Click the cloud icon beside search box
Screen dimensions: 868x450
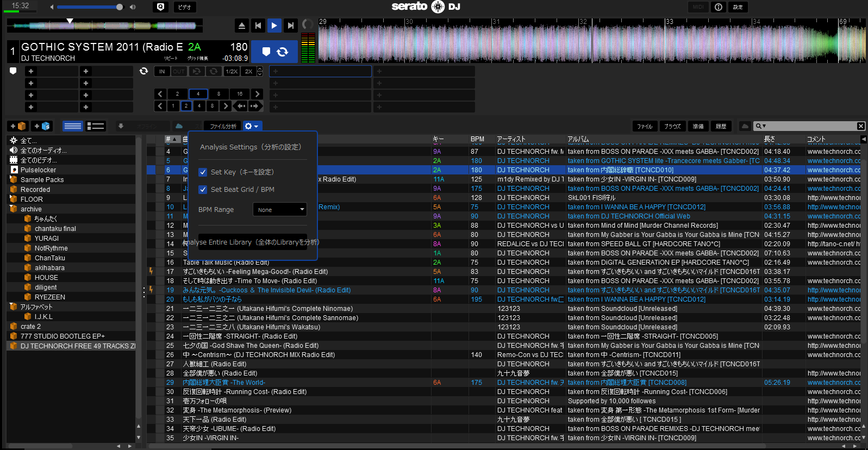coord(745,126)
